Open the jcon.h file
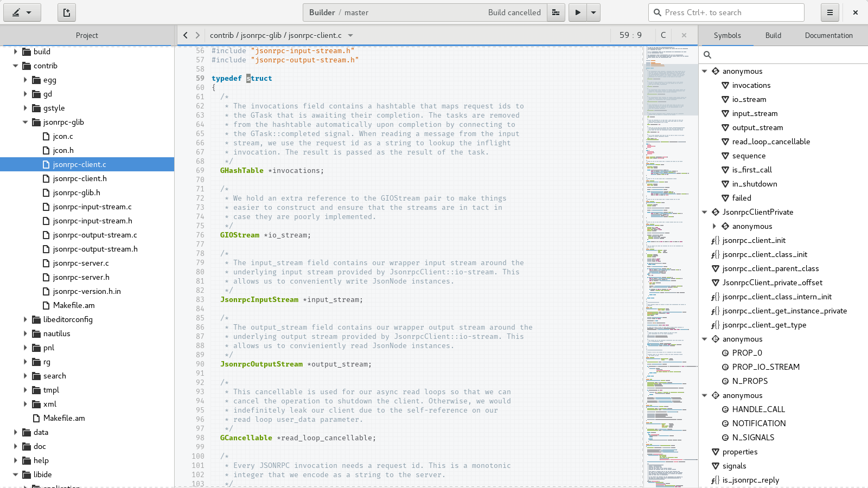This screenshot has height=488, width=868. point(63,150)
